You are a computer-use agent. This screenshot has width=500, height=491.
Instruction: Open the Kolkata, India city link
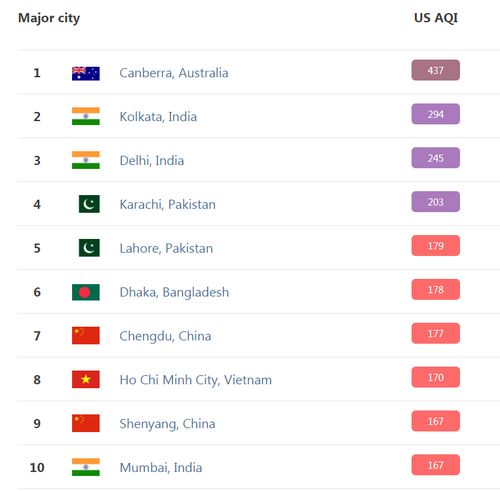pyautogui.click(x=158, y=117)
